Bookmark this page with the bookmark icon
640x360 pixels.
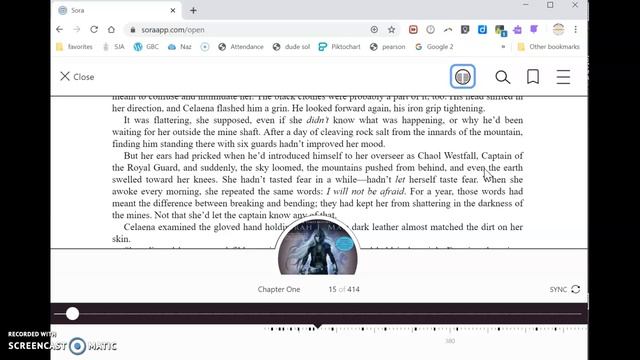tap(533, 77)
